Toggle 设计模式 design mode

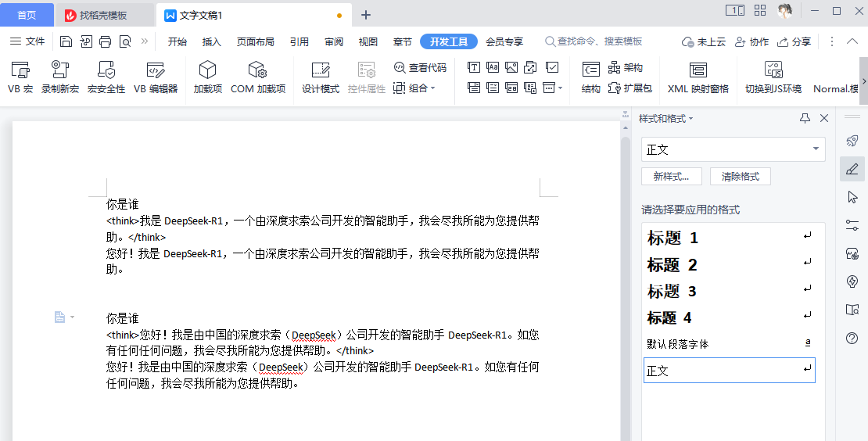[321, 77]
